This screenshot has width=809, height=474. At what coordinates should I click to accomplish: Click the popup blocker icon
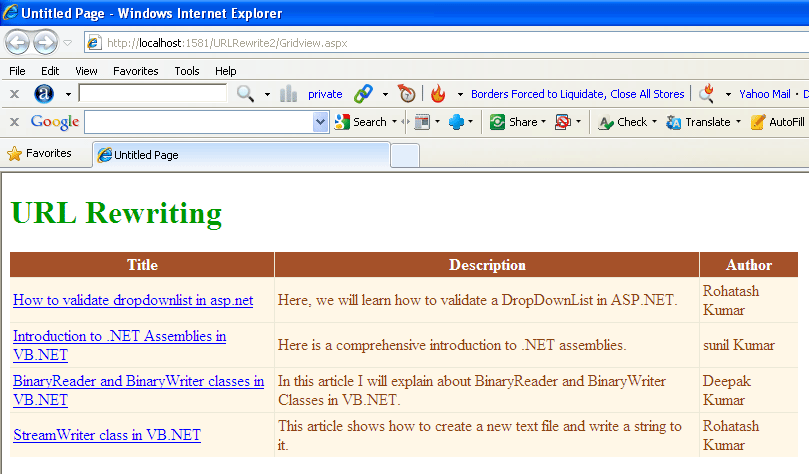click(x=563, y=122)
